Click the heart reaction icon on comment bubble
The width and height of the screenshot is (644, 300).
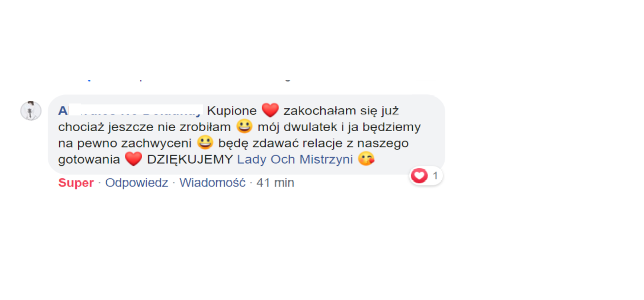coord(419,176)
